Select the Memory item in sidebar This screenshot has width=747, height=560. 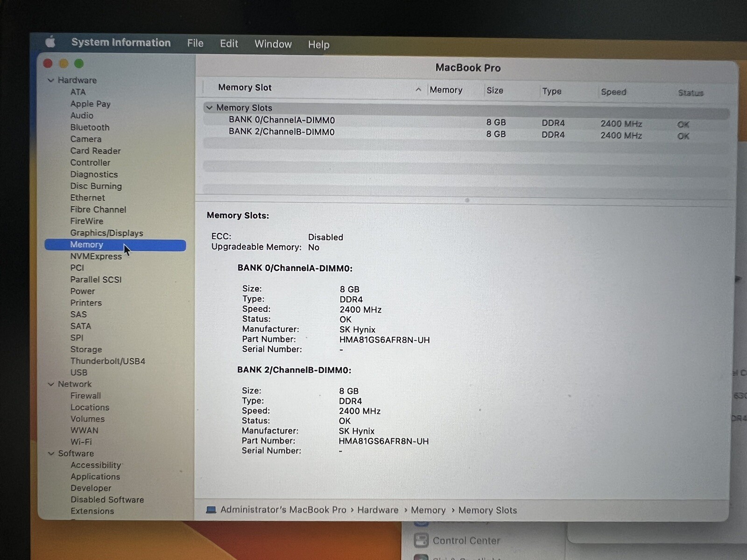click(x=115, y=245)
